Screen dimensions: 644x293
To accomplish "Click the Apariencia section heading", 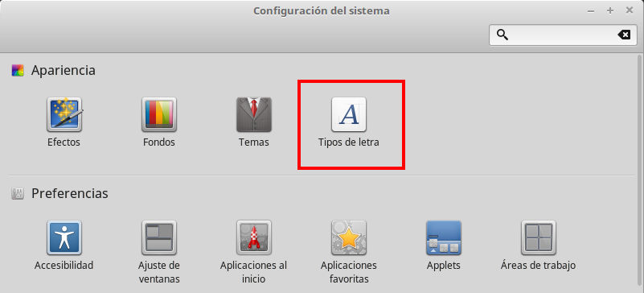I will click(x=64, y=70).
